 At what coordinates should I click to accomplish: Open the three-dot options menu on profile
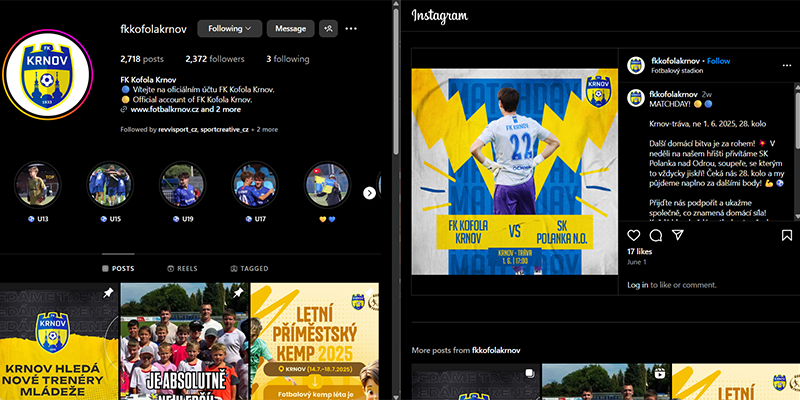[x=351, y=29]
